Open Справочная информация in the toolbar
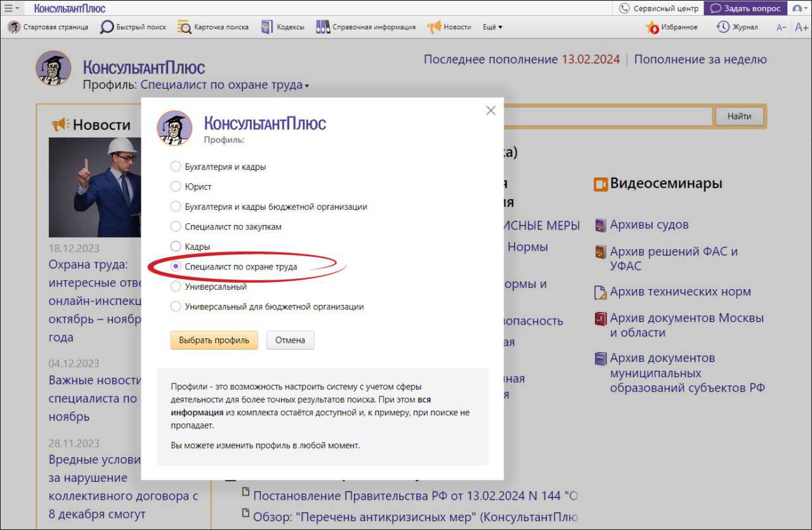812x530 pixels. pyautogui.click(x=366, y=27)
